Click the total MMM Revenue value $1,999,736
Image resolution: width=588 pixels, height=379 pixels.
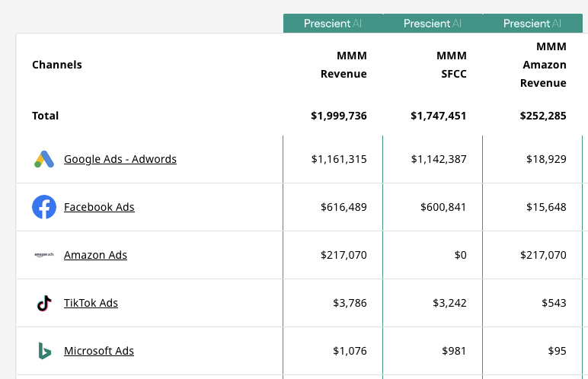pyautogui.click(x=339, y=116)
